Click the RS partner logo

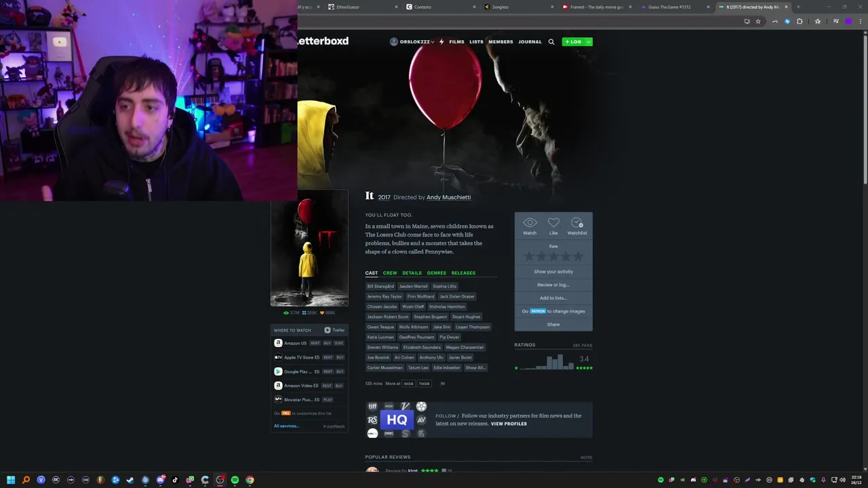372,420
